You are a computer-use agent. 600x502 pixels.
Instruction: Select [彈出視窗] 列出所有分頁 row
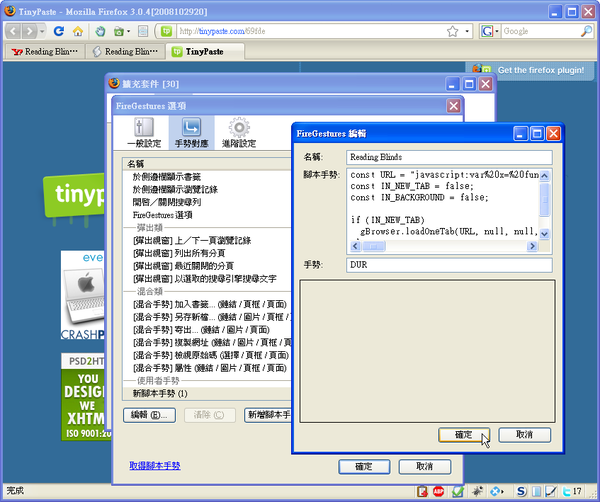[207, 253]
